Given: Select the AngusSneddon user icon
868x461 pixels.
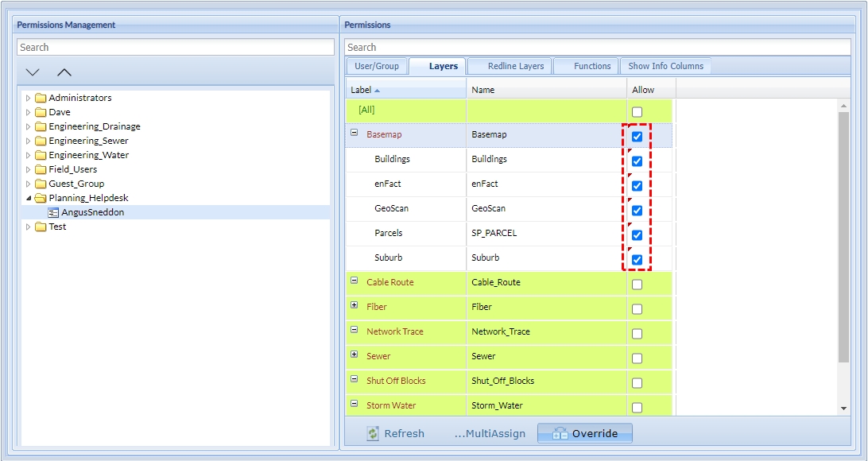Looking at the screenshot, I should click(53, 212).
